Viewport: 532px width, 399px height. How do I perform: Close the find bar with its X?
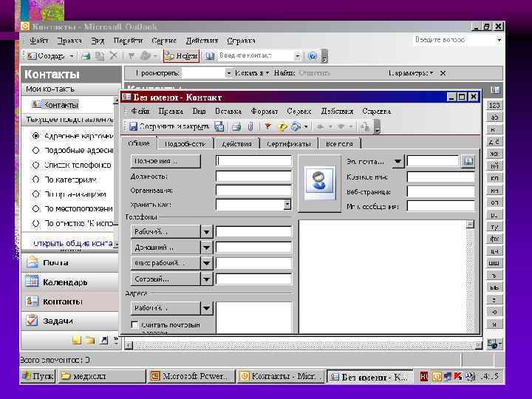click(443, 73)
